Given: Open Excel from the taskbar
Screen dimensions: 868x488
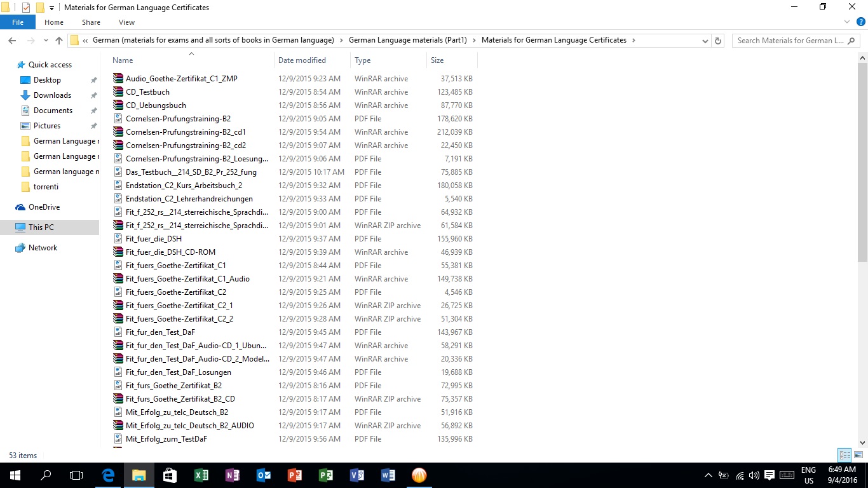Looking at the screenshot, I should tap(201, 475).
